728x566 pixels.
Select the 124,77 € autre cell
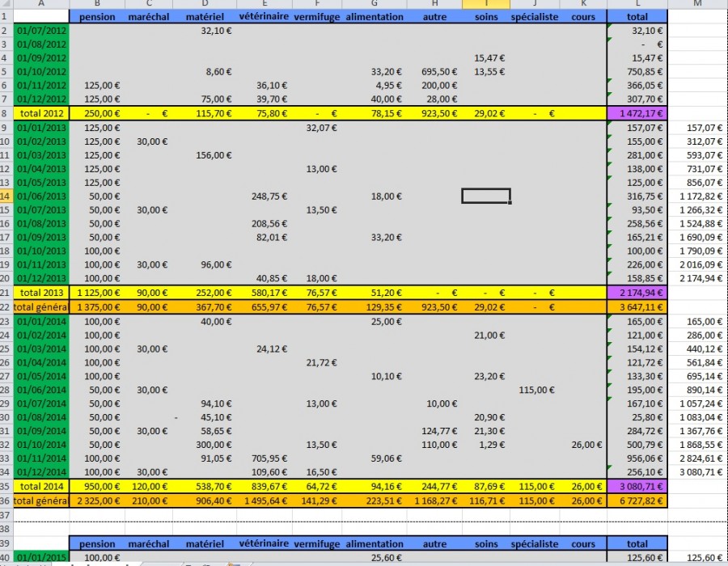[x=434, y=431]
